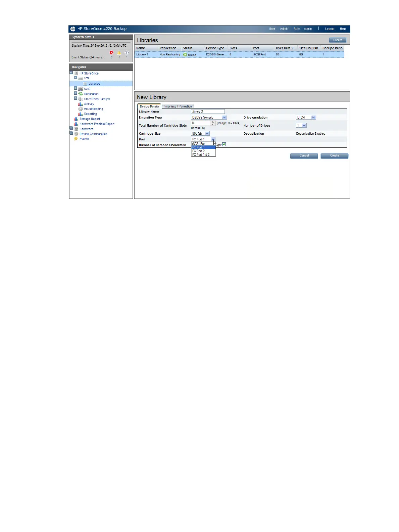Screen dimensions: 399x532
Task: Click the Libraries table icon in navigator
Action: tap(85, 84)
